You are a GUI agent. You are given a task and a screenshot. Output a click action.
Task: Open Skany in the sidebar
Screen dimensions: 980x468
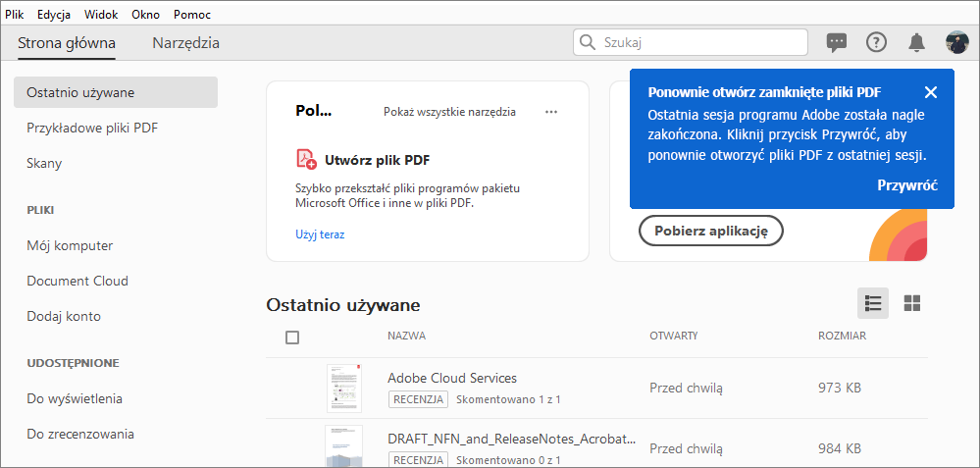44,164
